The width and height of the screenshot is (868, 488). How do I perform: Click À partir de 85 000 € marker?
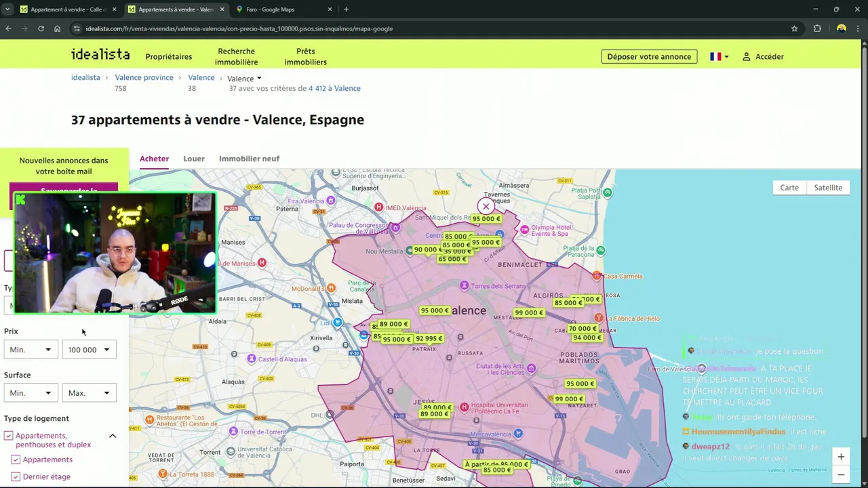[496, 465]
